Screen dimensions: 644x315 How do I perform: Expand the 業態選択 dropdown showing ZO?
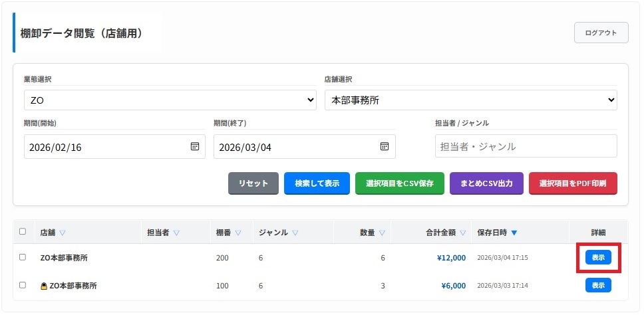[x=170, y=100]
